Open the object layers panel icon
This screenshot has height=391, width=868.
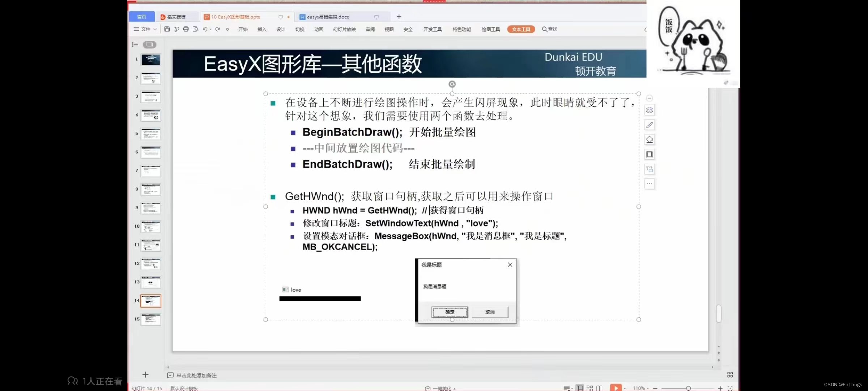650,110
